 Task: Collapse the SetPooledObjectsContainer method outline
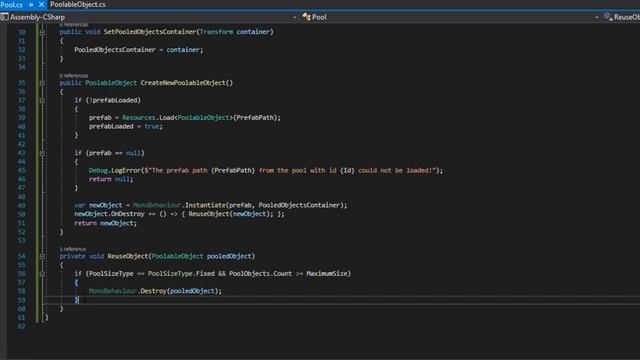[42, 32]
